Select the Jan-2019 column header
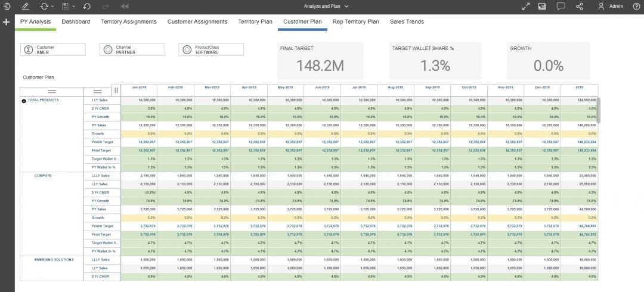This screenshot has height=292, width=644. pos(139,88)
